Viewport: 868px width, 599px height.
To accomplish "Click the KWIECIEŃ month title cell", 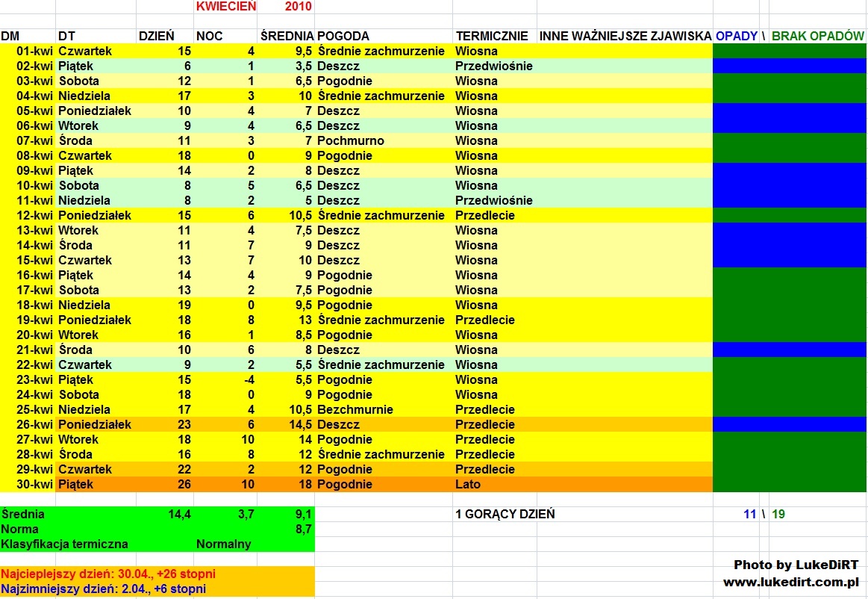I will tap(225, 7).
